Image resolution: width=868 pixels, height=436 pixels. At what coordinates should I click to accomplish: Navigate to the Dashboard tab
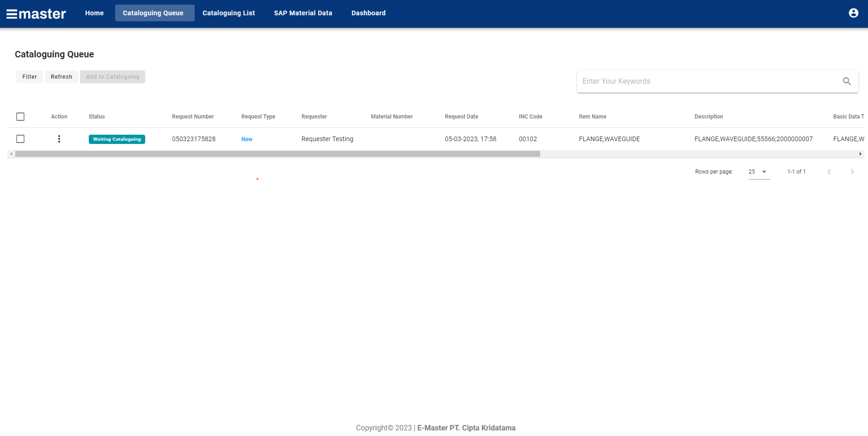click(368, 13)
